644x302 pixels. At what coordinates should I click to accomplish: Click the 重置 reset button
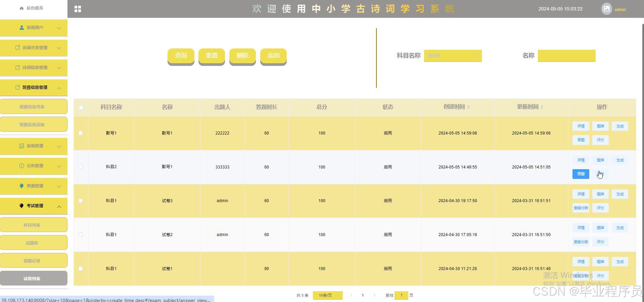(x=212, y=56)
